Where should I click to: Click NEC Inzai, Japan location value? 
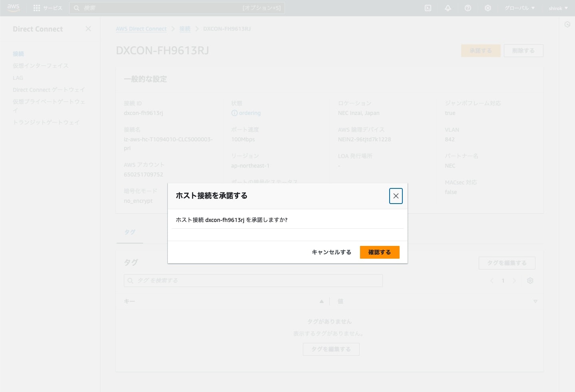359,113
